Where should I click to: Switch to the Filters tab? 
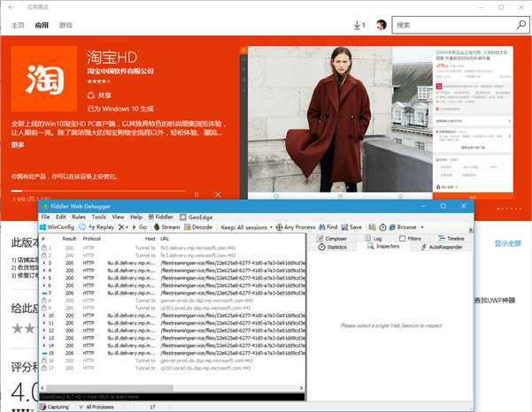(410, 239)
